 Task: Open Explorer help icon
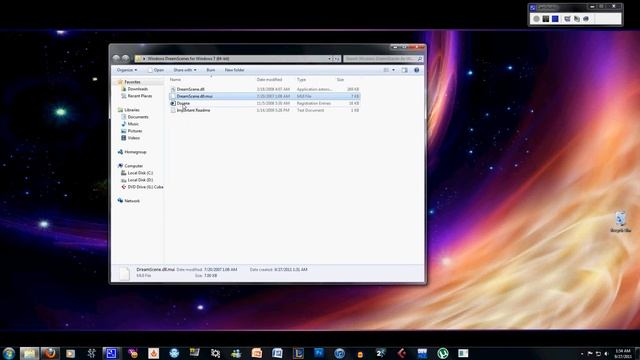[x=417, y=70]
